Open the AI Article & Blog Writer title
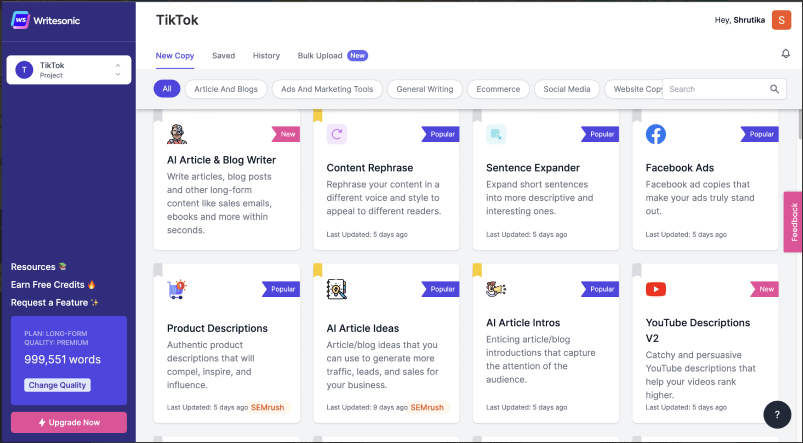 pyautogui.click(x=221, y=160)
